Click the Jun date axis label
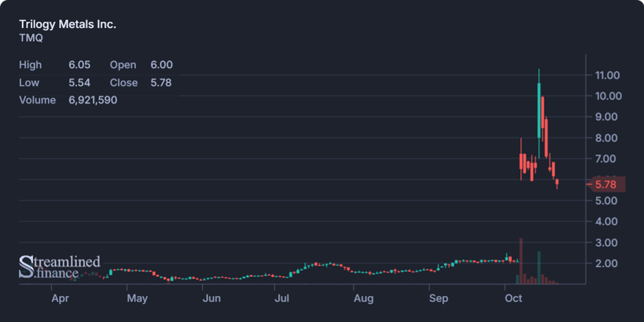Image resolution: width=644 pixels, height=322 pixels. pos(212,299)
